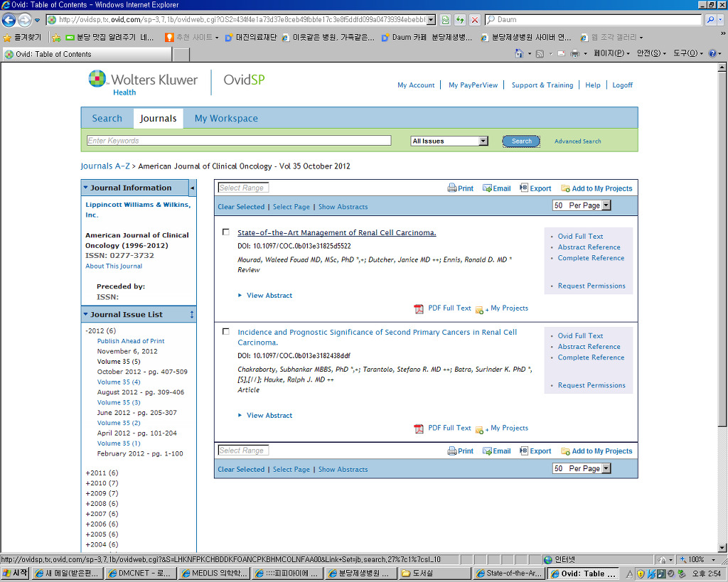728x582 pixels.
Task: Click the Export icon in bottom results toolbar
Action: [524, 451]
